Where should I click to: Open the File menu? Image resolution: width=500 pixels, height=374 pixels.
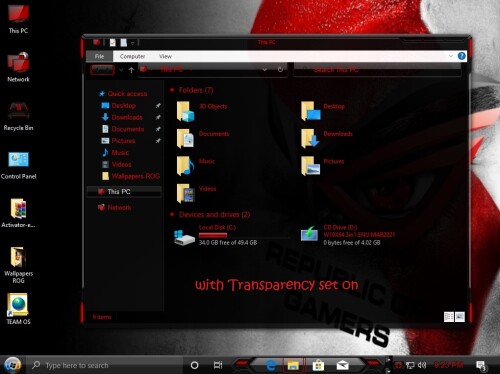point(99,56)
